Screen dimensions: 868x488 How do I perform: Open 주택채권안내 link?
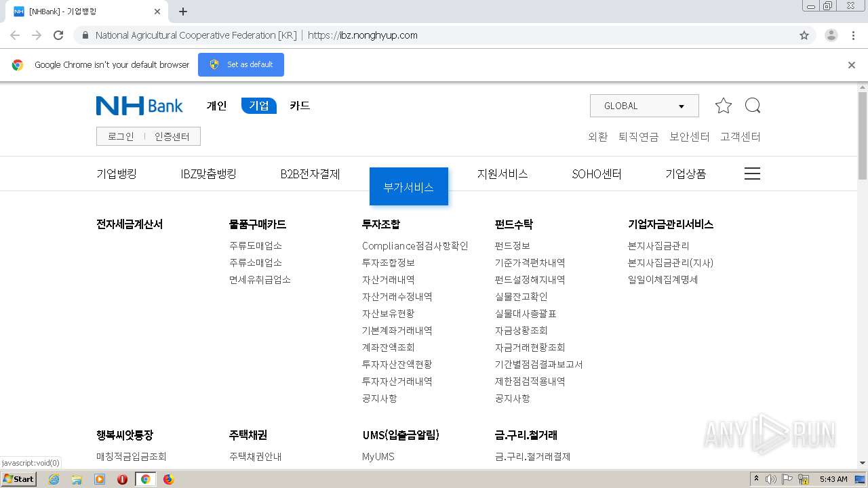pos(256,456)
